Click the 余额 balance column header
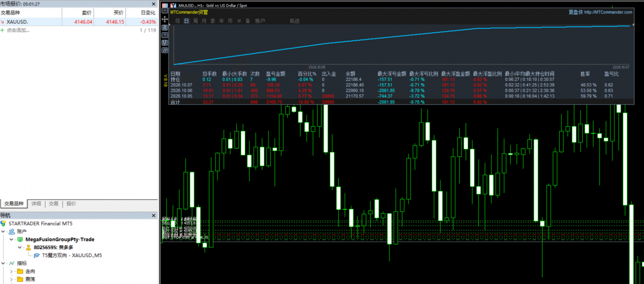This screenshot has height=284, width=644. point(351,74)
